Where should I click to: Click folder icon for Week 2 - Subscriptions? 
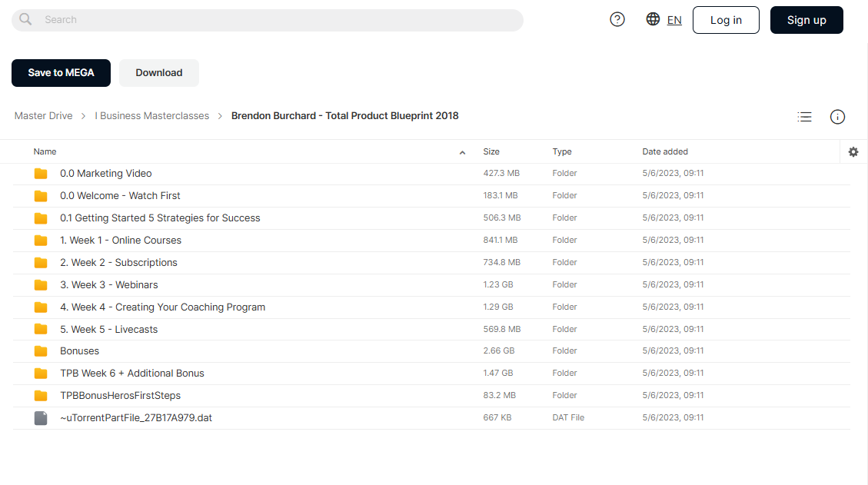[41, 262]
